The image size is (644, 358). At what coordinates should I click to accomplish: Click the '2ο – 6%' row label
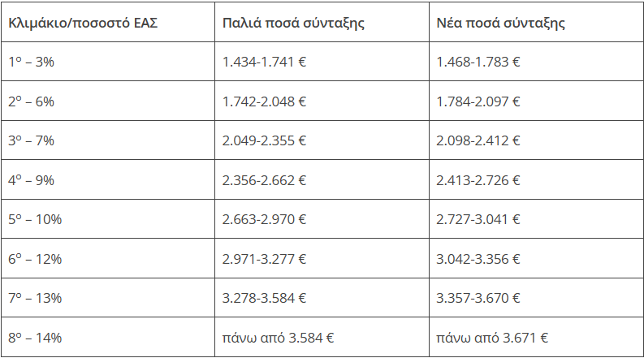(31, 101)
